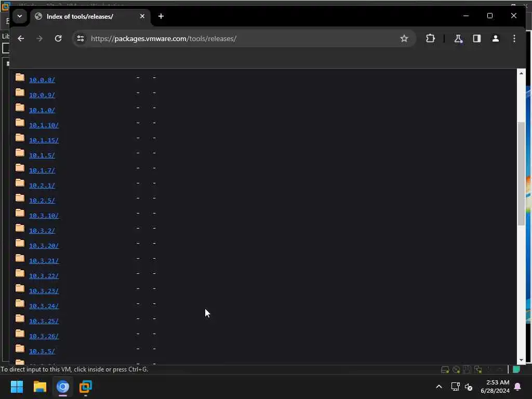Screen dimensions: 532x399
Task: Go back to the previous page
Action: pos(21,38)
